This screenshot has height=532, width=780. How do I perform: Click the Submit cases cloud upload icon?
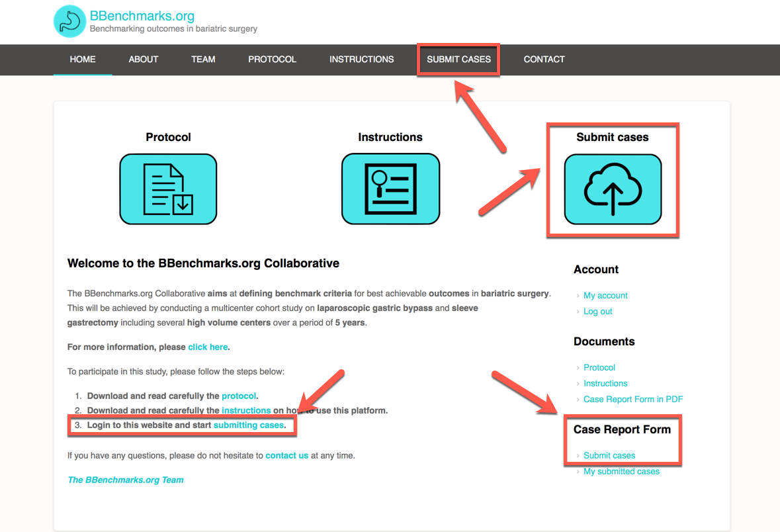613,189
